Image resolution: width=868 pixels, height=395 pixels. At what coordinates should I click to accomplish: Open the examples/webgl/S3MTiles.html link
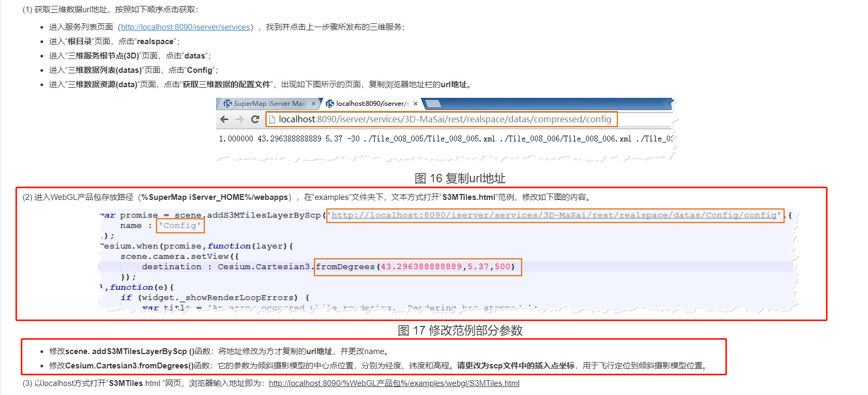click(x=394, y=383)
